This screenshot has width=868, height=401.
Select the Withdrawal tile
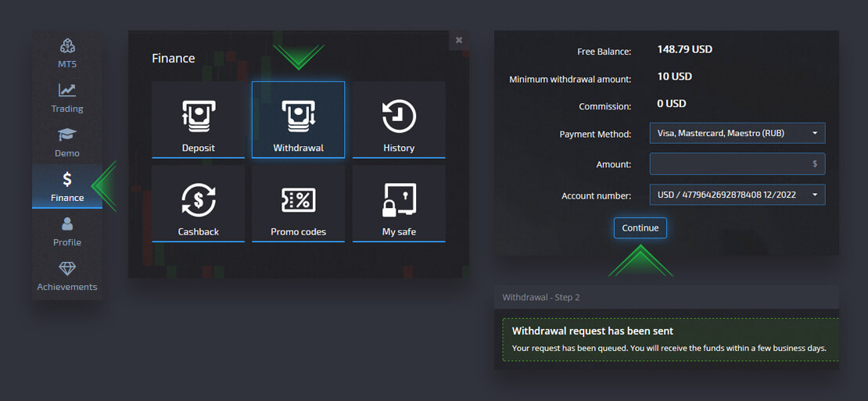pos(298,120)
